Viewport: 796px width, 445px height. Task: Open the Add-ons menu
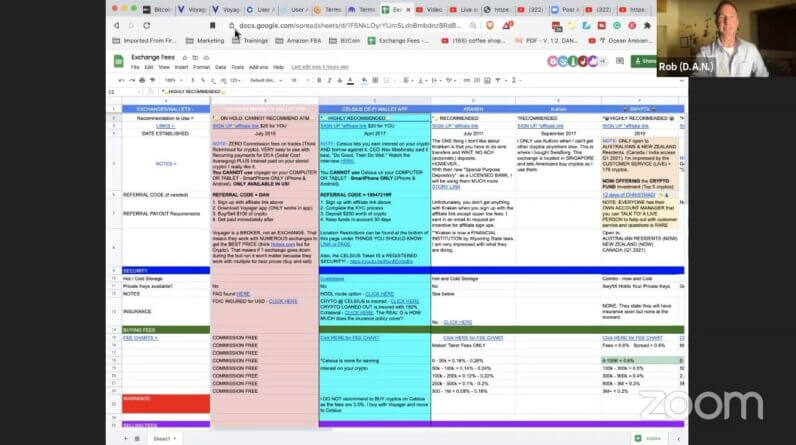(258, 67)
